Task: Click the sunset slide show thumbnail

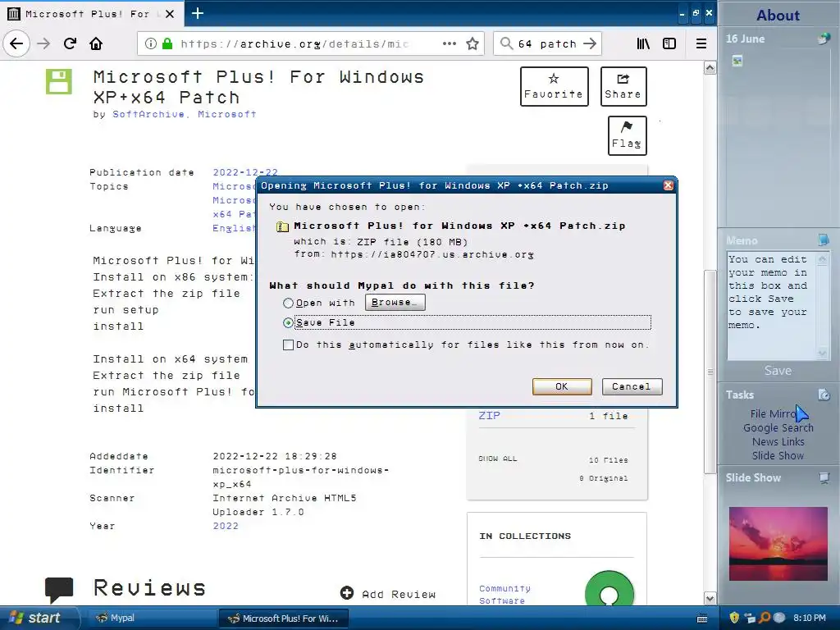Action: 778,544
